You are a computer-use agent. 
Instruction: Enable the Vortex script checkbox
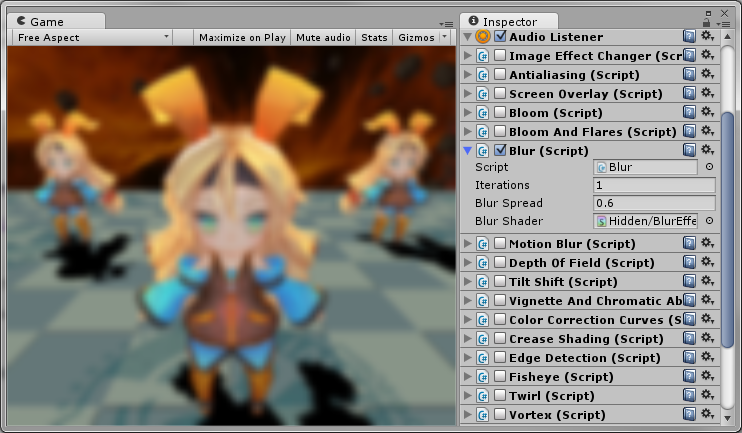point(500,414)
